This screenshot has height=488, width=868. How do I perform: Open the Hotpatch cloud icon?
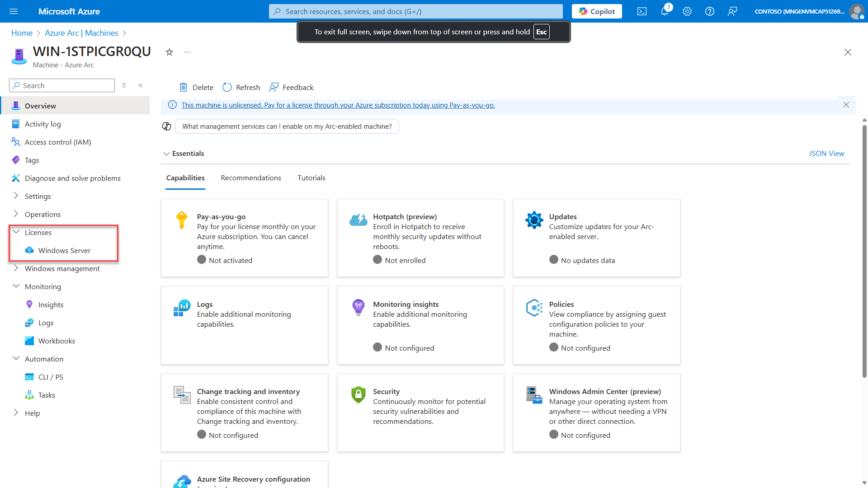coord(359,220)
